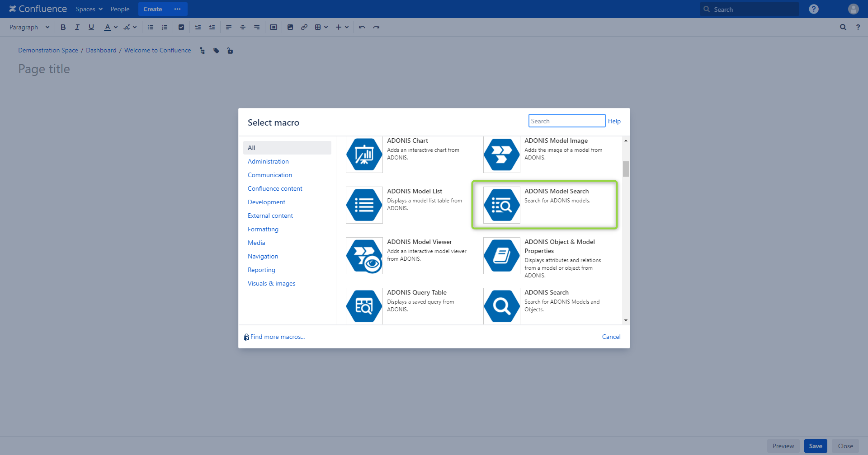Filter macros by Reporting

261,270
